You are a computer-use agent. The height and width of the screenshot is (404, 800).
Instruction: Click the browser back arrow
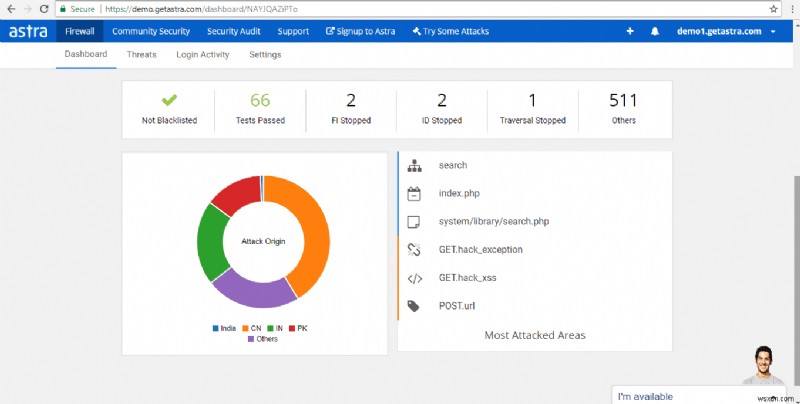click(11, 9)
